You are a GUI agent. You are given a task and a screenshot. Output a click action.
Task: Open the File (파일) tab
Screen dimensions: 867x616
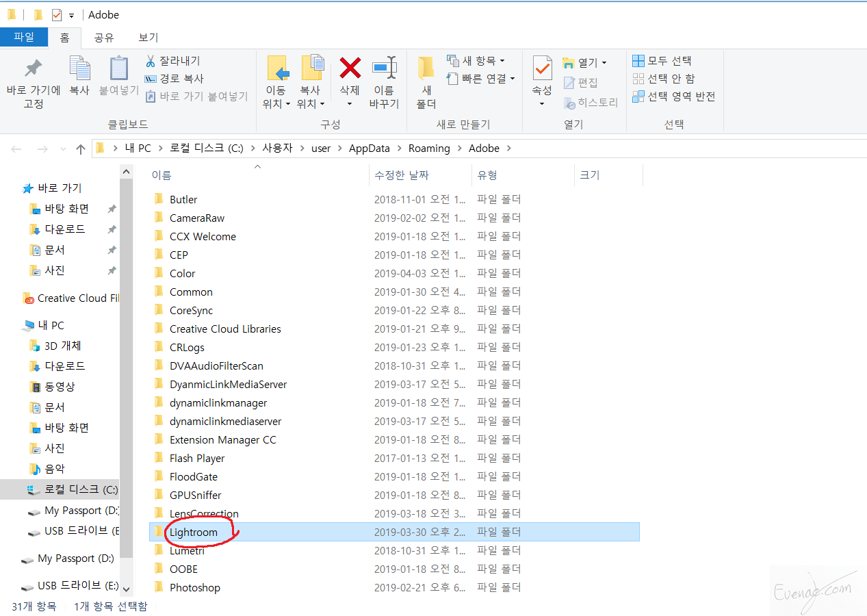coord(24,37)
